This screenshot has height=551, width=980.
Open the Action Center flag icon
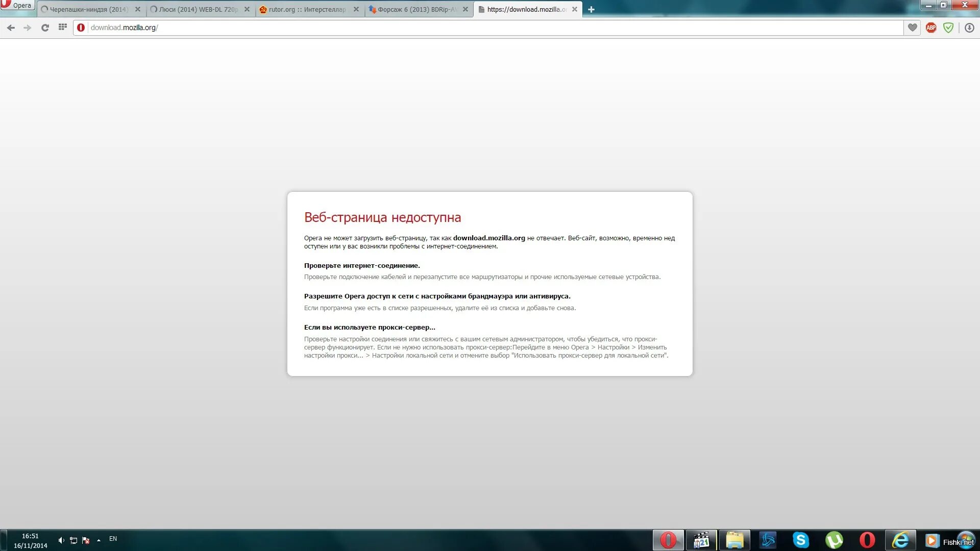pos(86,540)
